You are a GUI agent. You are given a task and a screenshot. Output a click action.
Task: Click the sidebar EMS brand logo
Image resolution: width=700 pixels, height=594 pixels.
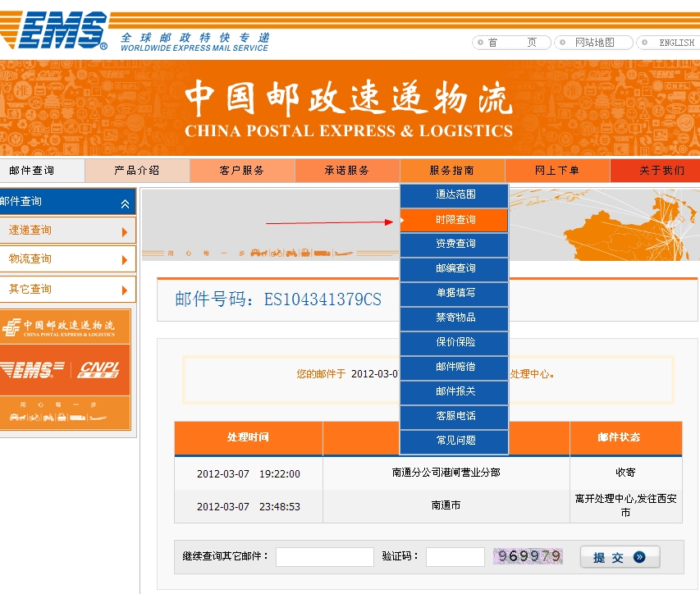click(33, 370)
